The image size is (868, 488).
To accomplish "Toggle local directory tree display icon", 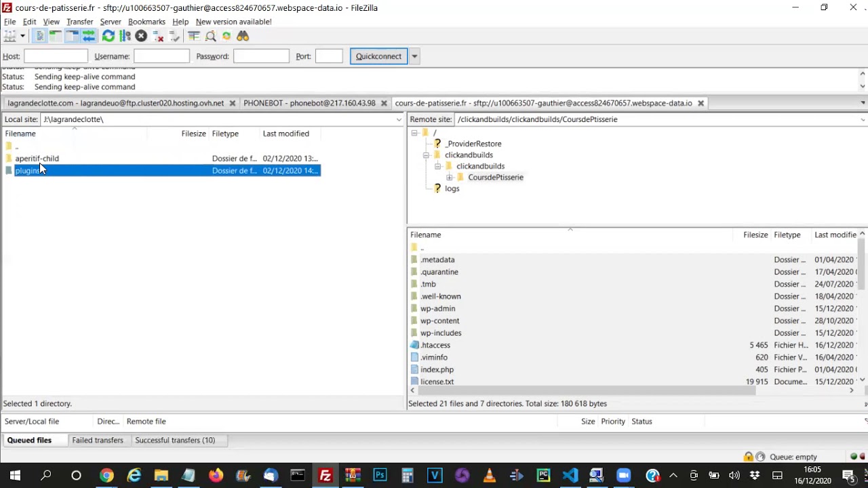I will point(56,36).
